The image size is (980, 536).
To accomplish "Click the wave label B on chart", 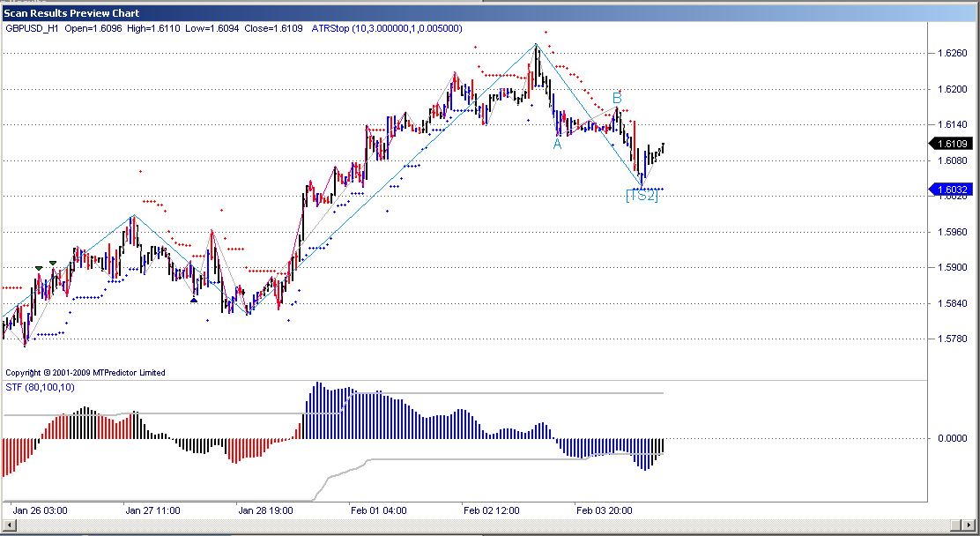I will pyautogui.click(x=617, y=98).
